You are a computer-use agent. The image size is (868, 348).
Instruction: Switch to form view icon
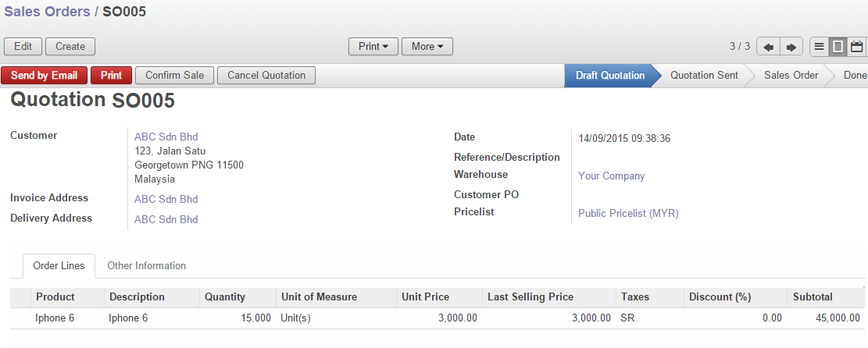pyautogui.click(x=838, y=47)
